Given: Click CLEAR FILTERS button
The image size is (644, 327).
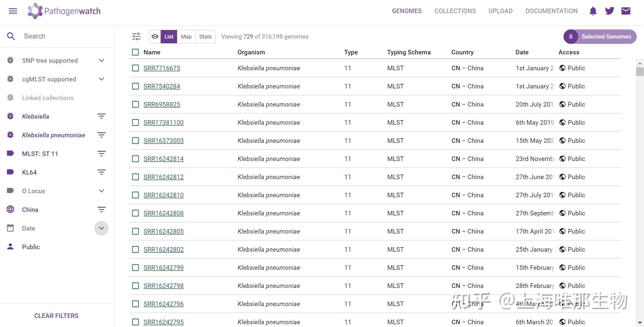Looking at the screenshot, I should [56, 316].
